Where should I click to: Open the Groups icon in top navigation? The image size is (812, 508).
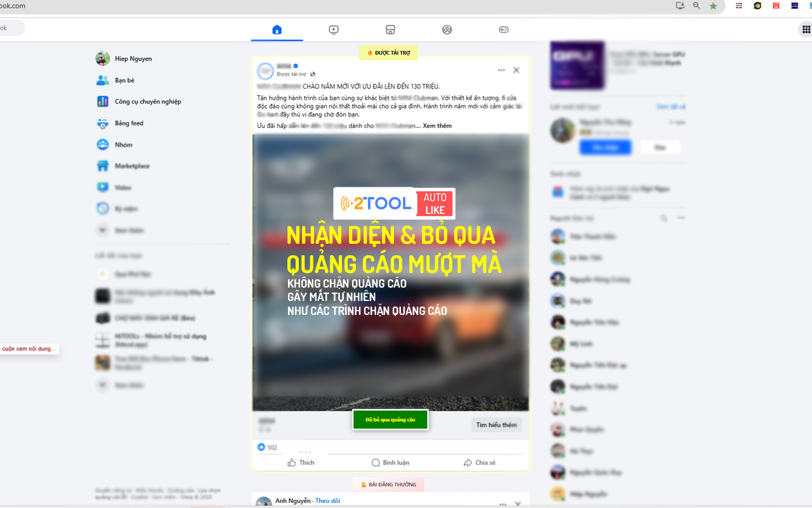pyautogui.click(x=447, y=29)
